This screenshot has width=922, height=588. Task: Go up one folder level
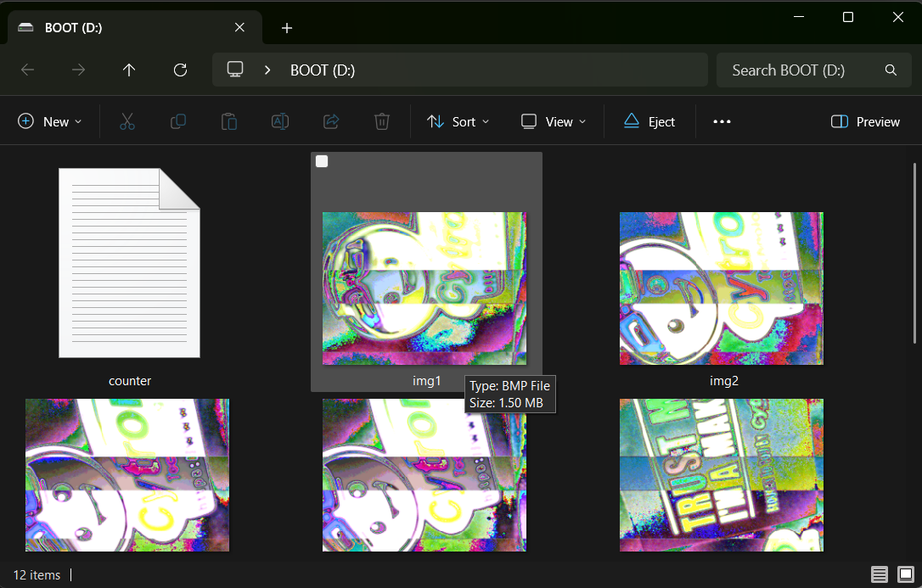129,70
